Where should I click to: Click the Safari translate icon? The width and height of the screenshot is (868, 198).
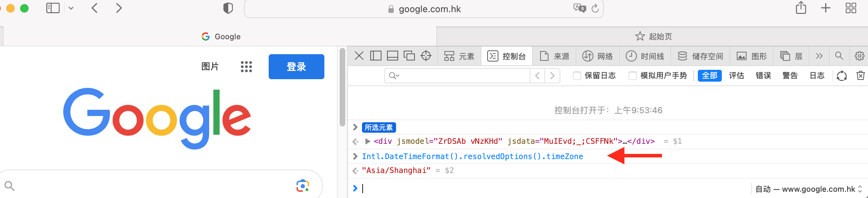pyautogui.click(x=579, y=8)
